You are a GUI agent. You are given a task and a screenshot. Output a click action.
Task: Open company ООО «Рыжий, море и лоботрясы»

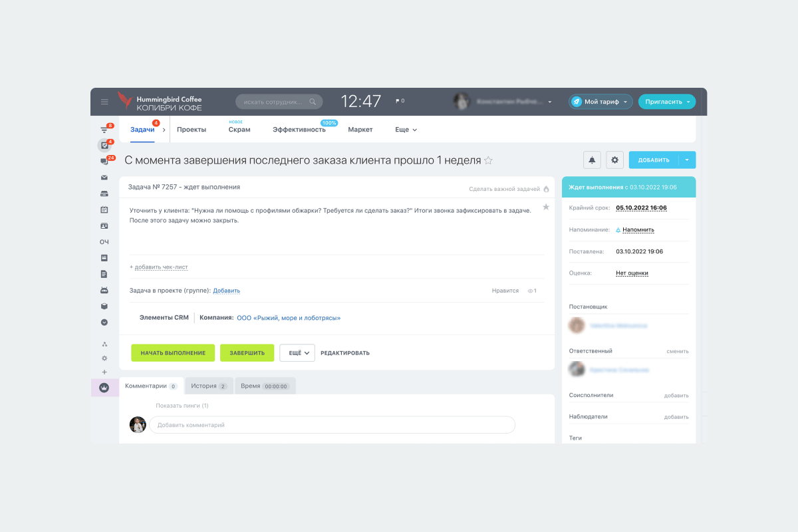[289, 318]
